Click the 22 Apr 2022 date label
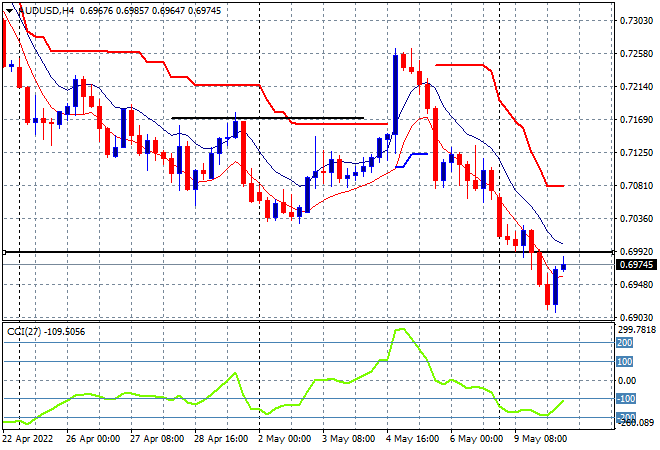This screenshot has width=660, height=450. pyautogui.click(x=28, y=439)
